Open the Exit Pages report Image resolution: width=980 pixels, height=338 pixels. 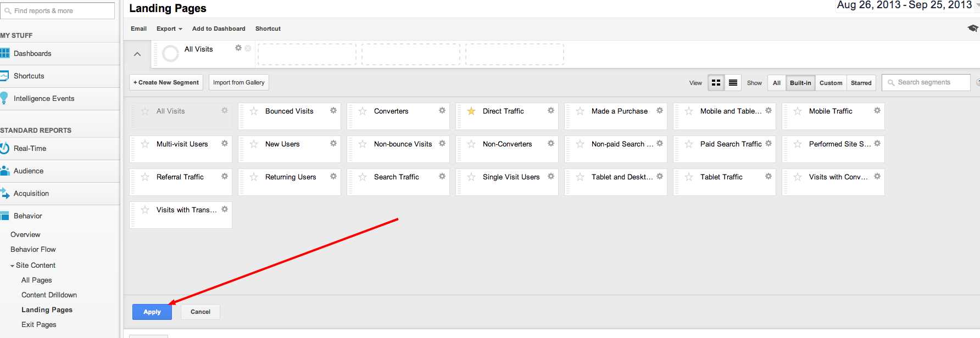click(x=38, y=324)
